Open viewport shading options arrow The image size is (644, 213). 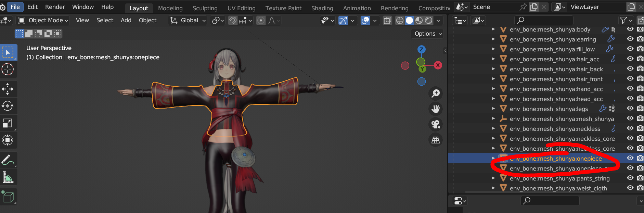438,21
